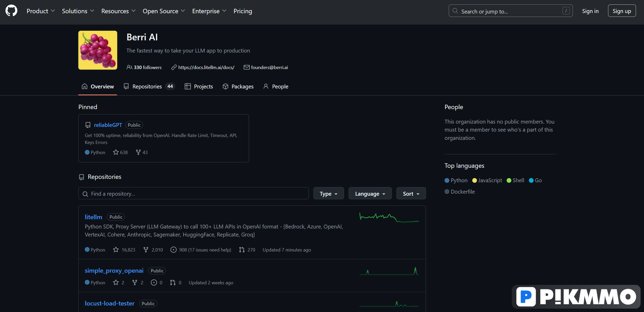Image resolution: width=644 pixels, height=312 pixels.
Task: Open the Language filter dropdown
Action: tap(370, 193)
